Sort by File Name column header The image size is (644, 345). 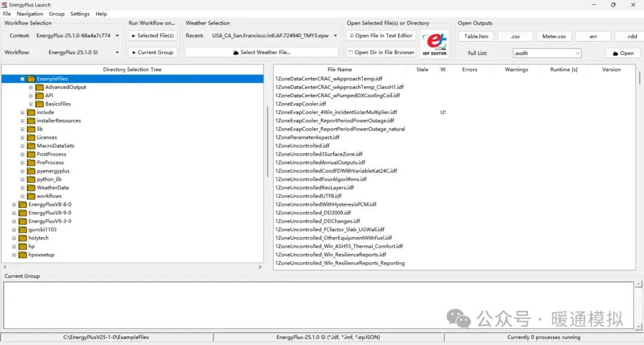339,70
